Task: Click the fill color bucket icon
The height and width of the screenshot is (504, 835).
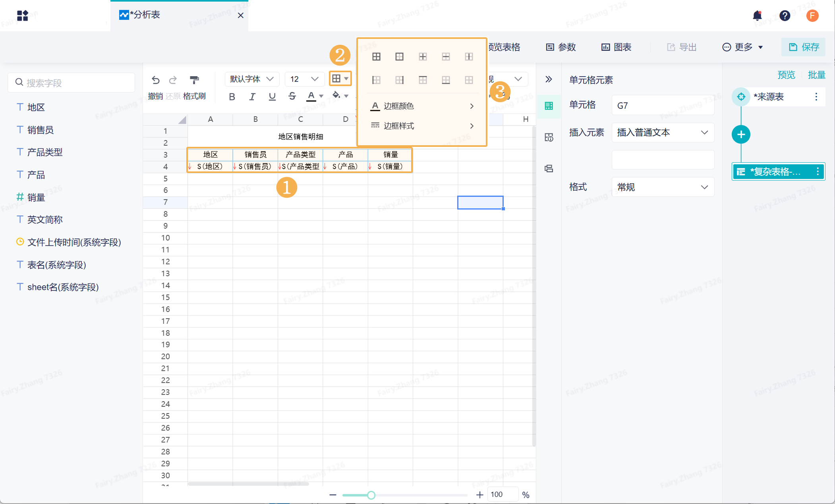Action: (x=336, y=95)
